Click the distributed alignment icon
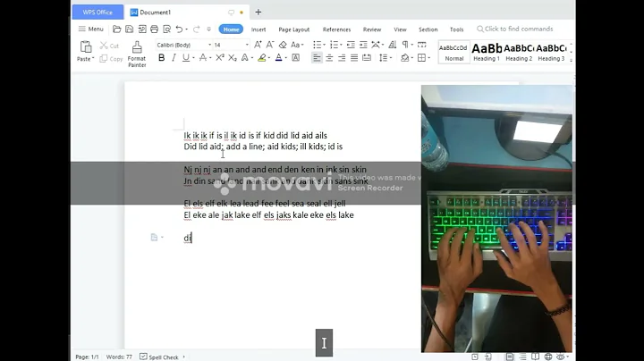The height and width of the screenshot is (361, 644). pyautogui.click(x=367, y=58)
